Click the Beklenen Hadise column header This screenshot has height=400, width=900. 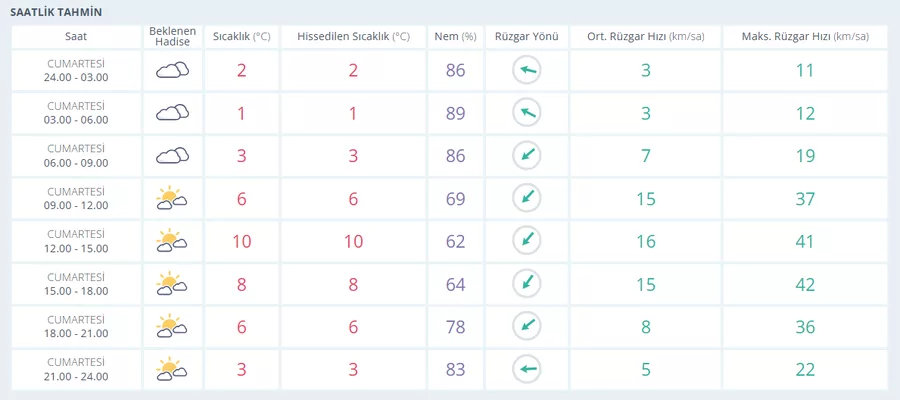pos(172,37)
